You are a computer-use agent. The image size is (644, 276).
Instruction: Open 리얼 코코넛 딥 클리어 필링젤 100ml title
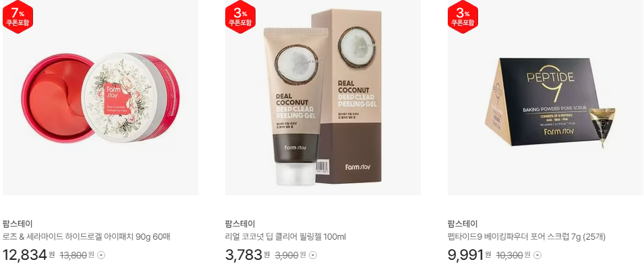[x=285, y=237]
